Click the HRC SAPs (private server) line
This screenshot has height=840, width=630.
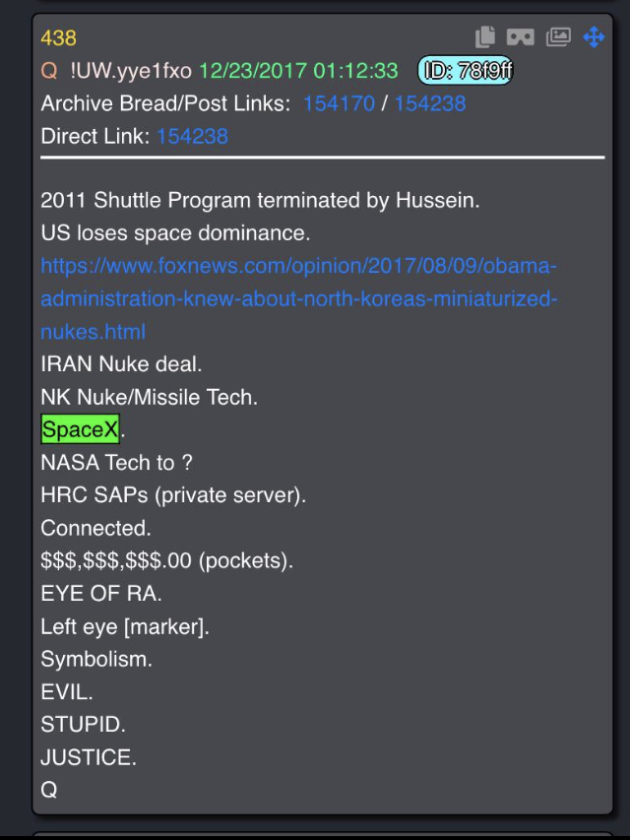click(x=173, y=495)
